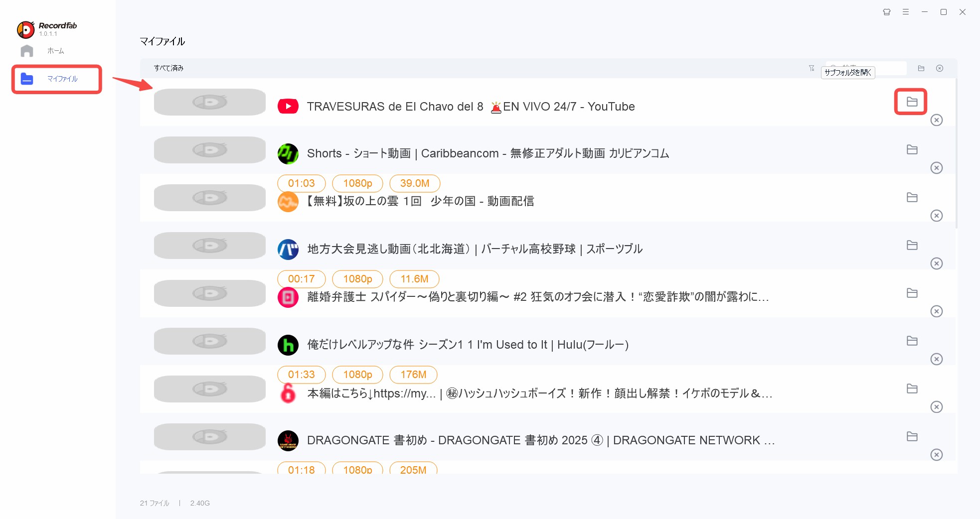Click thumbnail of ハッシュハッシュボーイズ video
This screenshot has height=519, width=980.
210,389
